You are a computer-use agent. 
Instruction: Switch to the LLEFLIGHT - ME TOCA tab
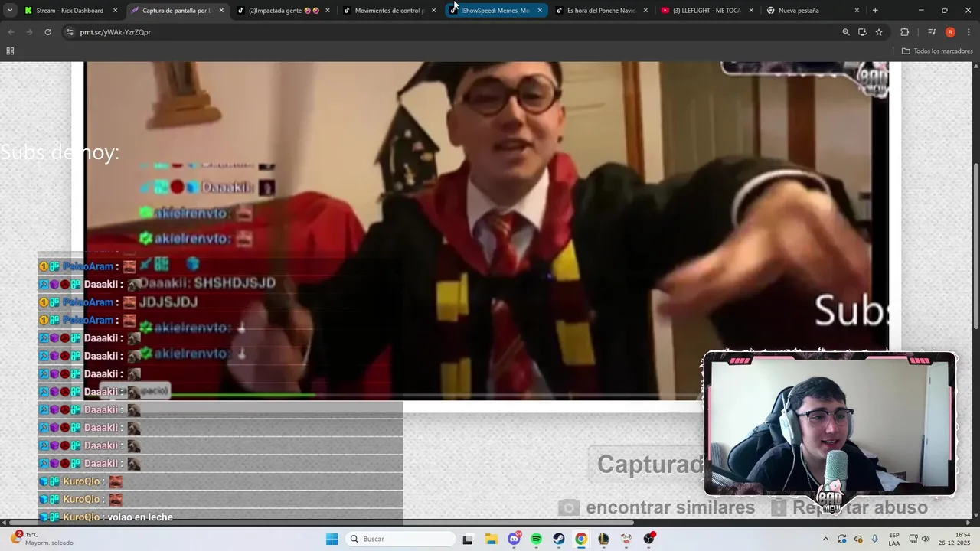[707, 11]
